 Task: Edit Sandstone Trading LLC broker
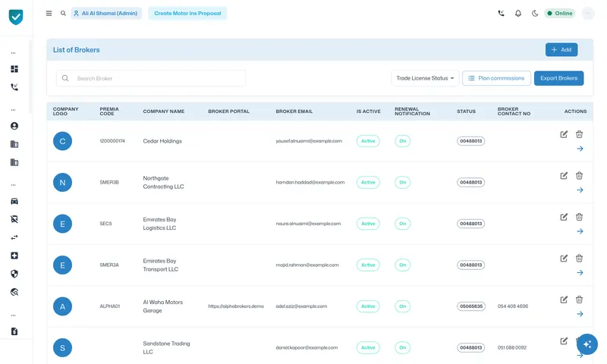tap(564, 341)
